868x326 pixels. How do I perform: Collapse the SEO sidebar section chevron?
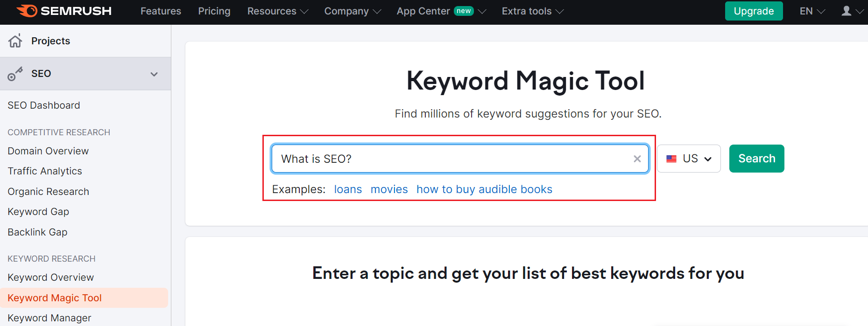154,74
